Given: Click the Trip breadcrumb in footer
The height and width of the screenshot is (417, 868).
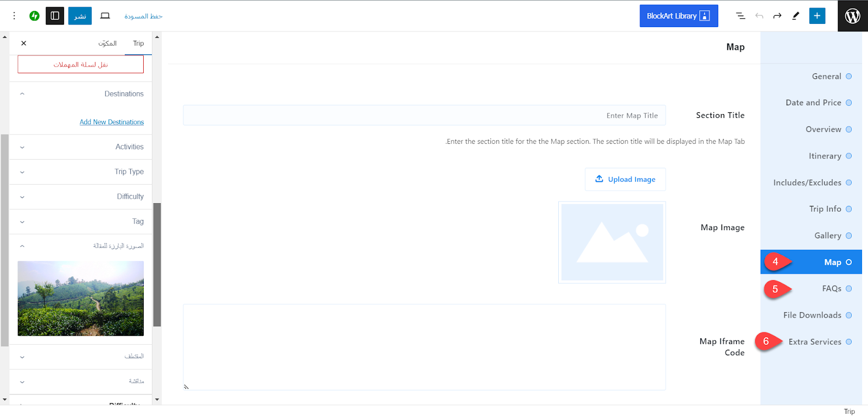Looking at the screenshot, I should coord(849,412).
